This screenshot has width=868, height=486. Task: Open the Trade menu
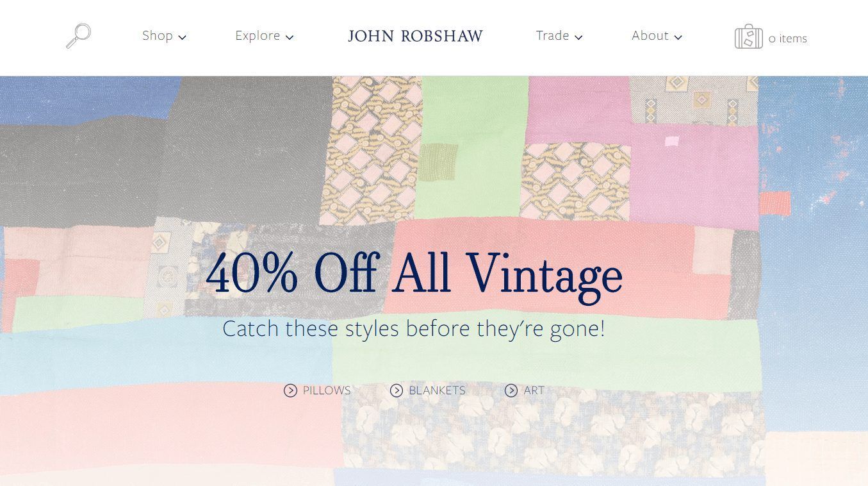click(x=552, y=35)
